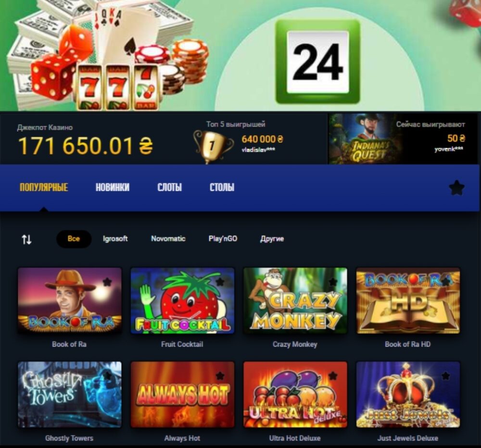Click the green 24 logo
The height and width of the screenshot is (448, 481).
point(317,62)
